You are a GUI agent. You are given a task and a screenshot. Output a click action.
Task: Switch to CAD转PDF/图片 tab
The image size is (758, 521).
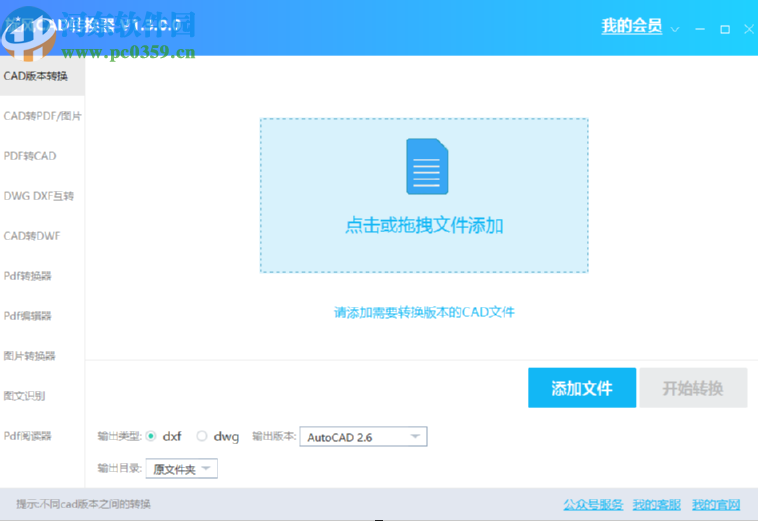[42, 116]
